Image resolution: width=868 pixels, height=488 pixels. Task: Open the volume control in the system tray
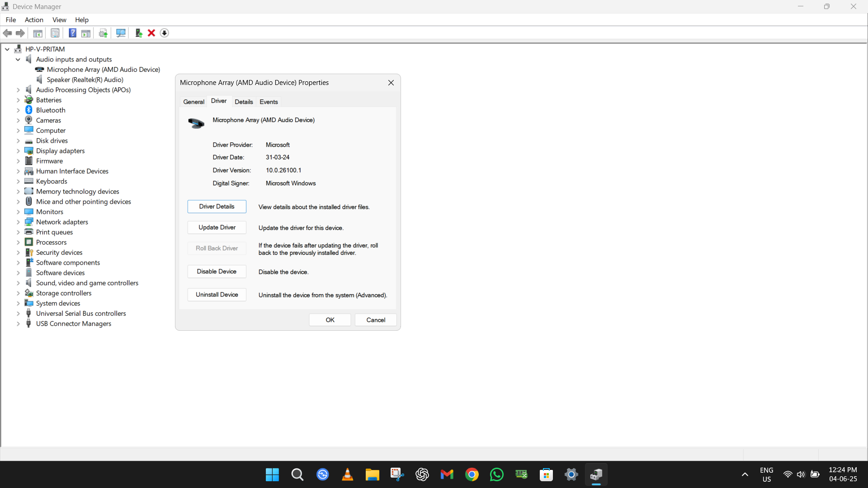pyautogui.click(x=801, y=474)
